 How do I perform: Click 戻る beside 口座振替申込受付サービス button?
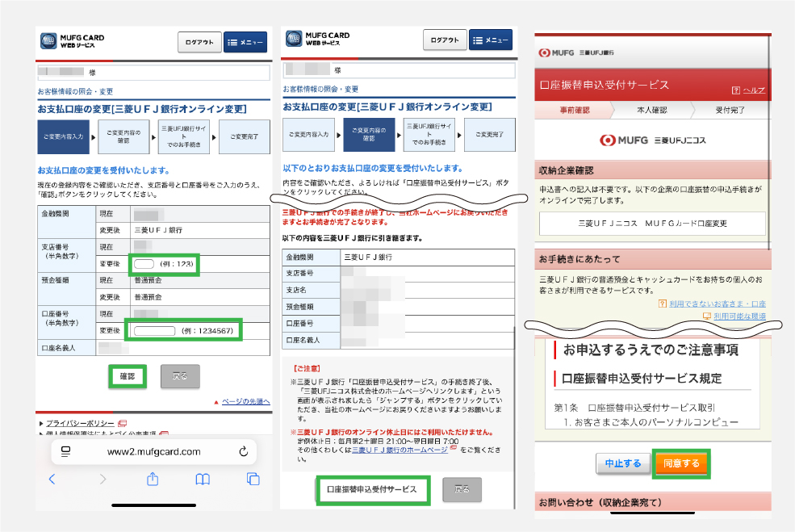(x=462, y=490)
